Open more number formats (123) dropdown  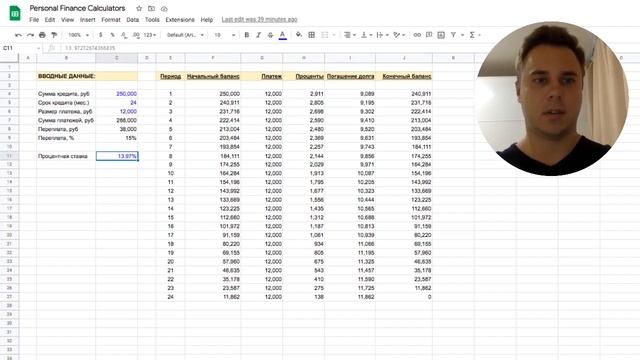click(150, 35)
